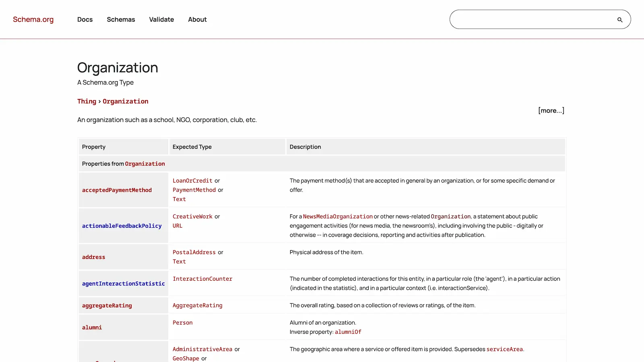Open the Docs menu item
This screenshot has height=362, width=644.
85,19
